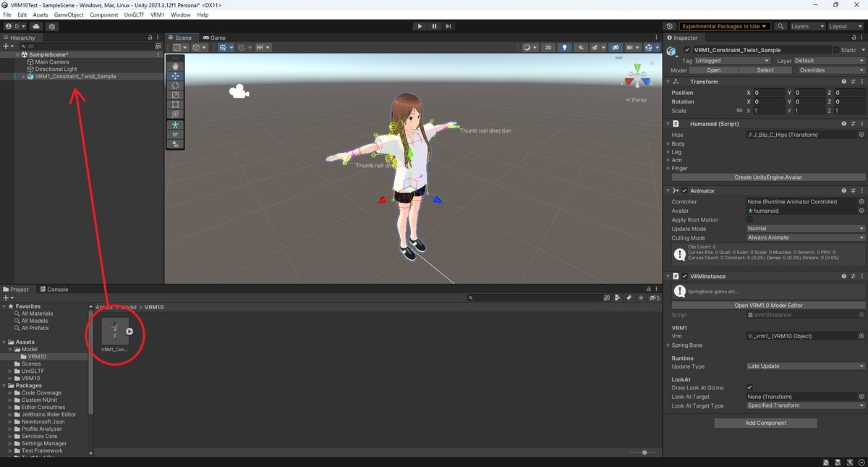Toggle Draw Look At Gizmo checkbox
Screen dimensions: 868x467
(749, 387)
